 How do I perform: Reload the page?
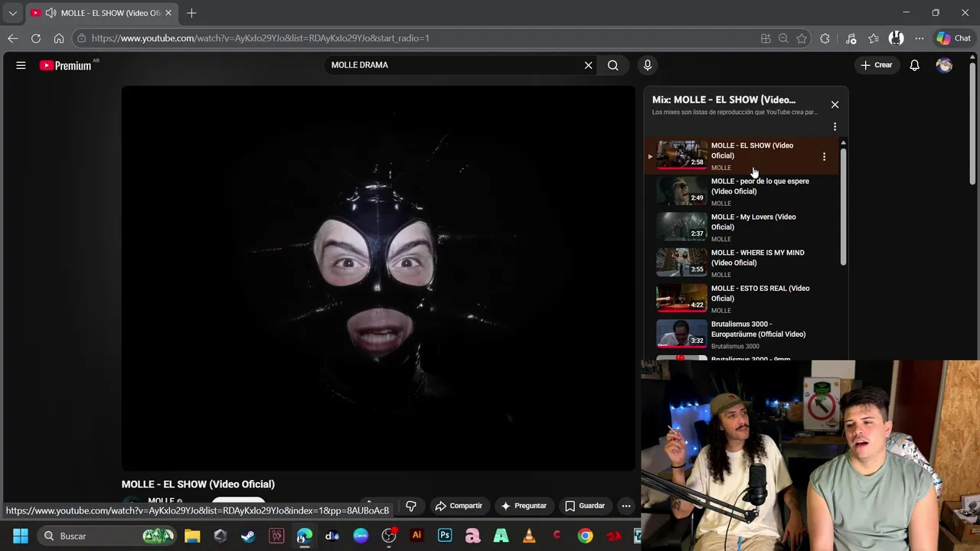coord(36,38)
